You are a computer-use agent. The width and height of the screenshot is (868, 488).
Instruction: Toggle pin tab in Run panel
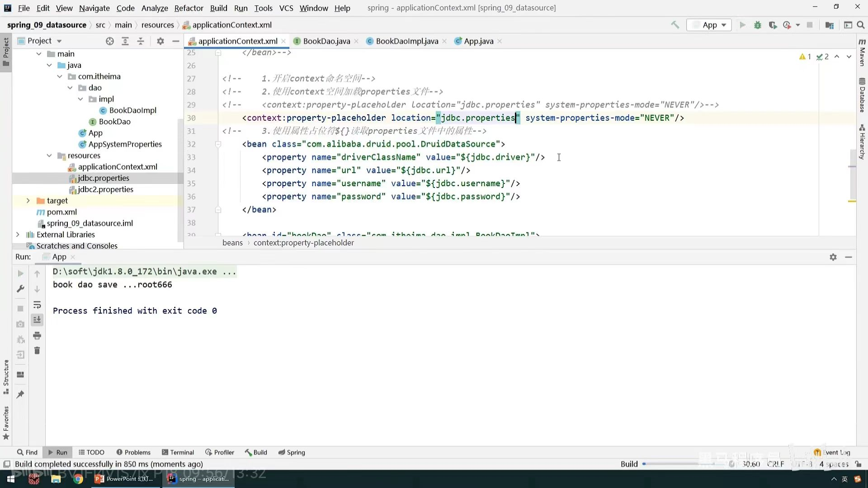pos(20,394)
